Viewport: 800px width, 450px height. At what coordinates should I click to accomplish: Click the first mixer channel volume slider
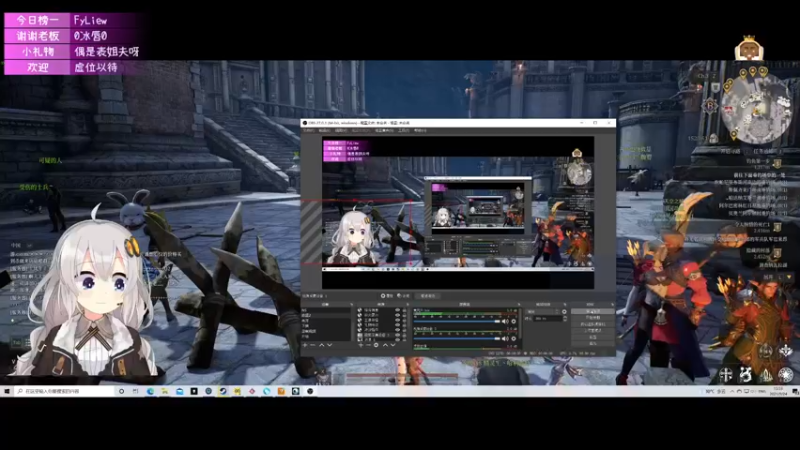click(457, 321)
